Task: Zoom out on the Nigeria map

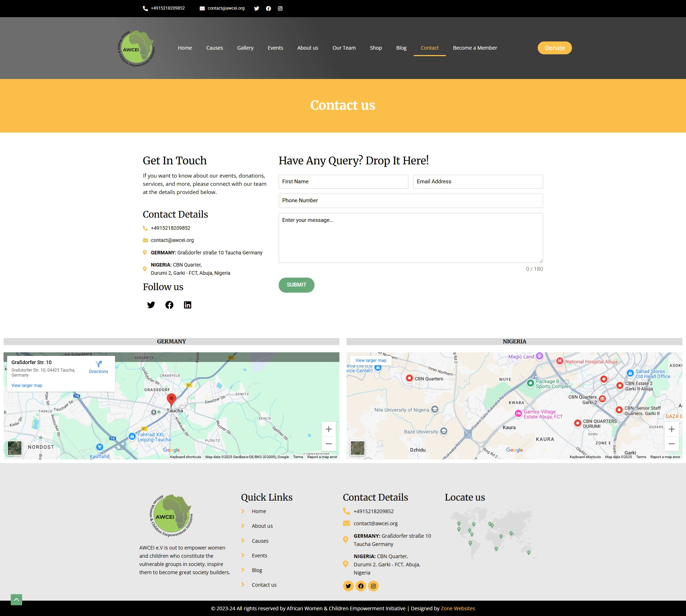Action: [x=672, y=444]
